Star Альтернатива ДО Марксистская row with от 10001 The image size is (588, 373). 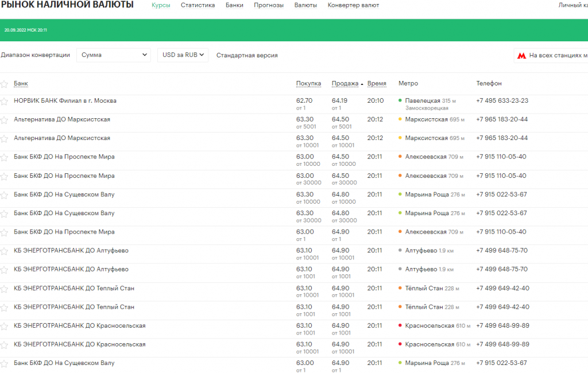click(x=4, y=139)
